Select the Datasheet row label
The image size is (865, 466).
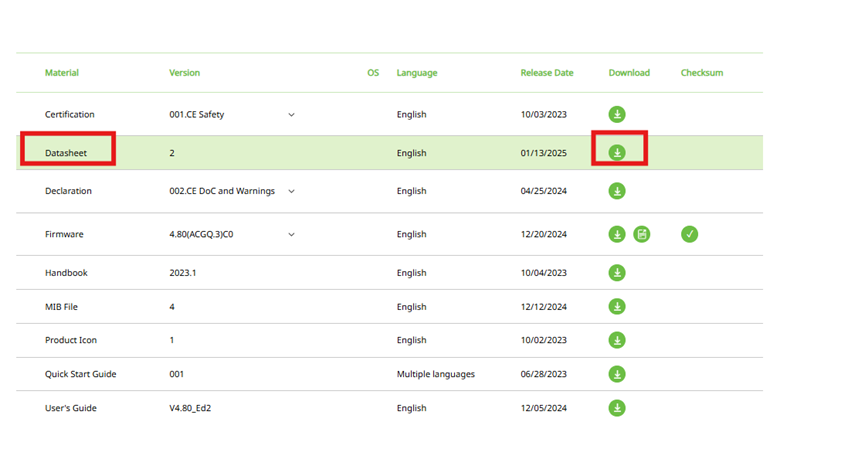coord(66,153)
